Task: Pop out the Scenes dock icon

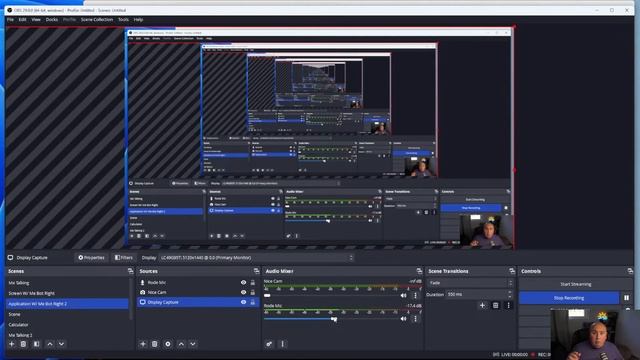Action: [130, 271]
